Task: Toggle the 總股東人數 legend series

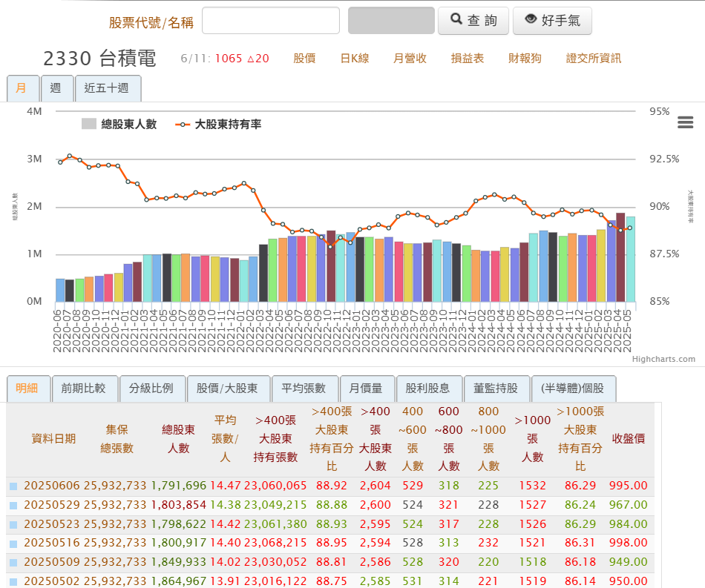Action: tap(119, 125)
